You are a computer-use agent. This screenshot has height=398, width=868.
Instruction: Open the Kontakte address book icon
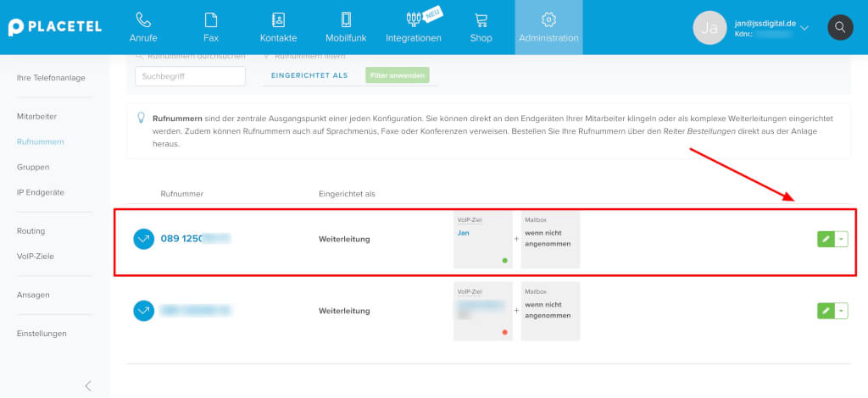pyautogui.click(x=278, y=20)
